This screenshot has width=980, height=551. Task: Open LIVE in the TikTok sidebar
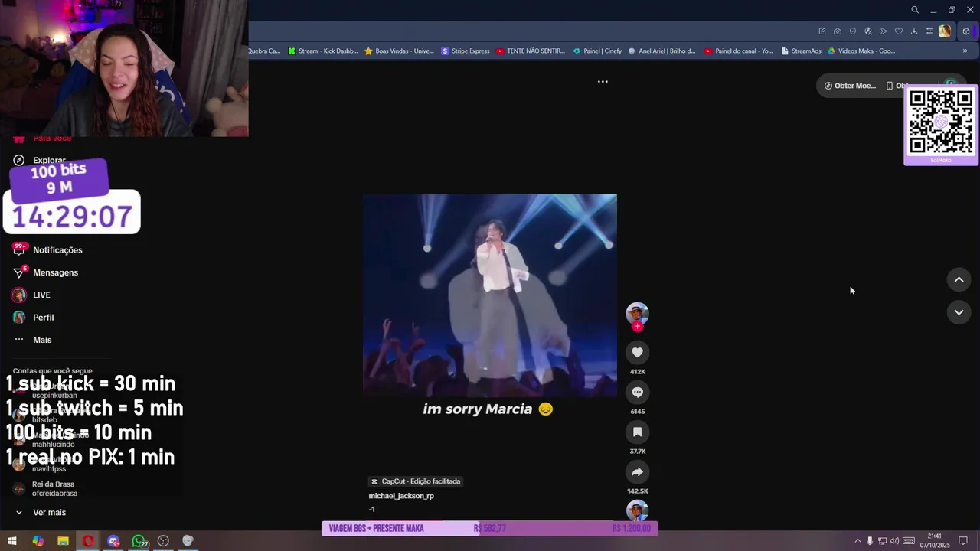(x=32, y=295)
